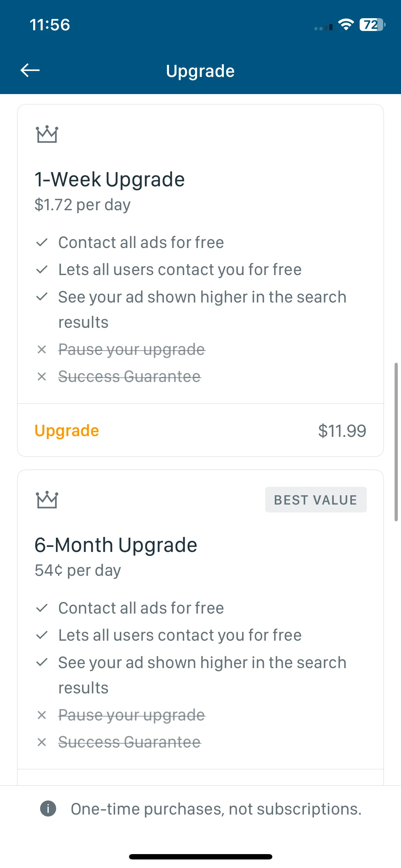
Task: Tap checkmark next to 1-Week Contact all ads
Action: tap(42, 243)
